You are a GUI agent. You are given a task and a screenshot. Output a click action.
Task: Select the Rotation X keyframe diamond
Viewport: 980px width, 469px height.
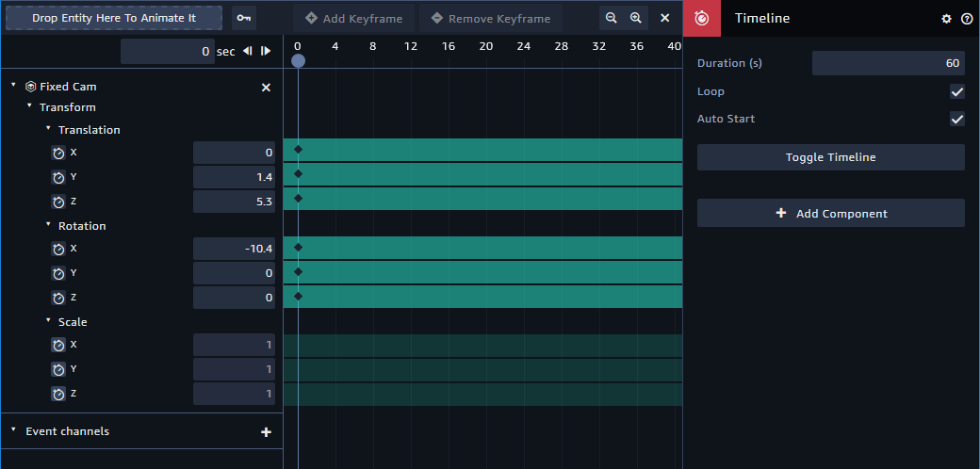(298, 248)
